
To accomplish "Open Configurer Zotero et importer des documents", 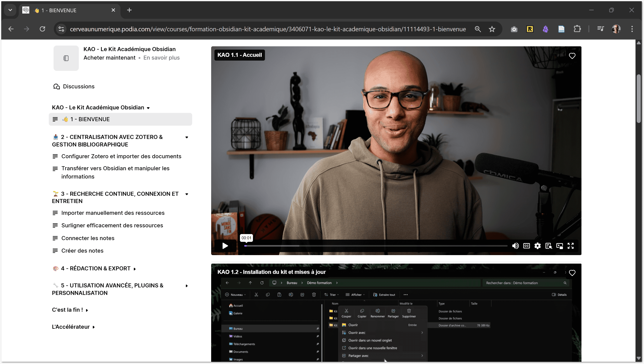I will coord(121,156).
